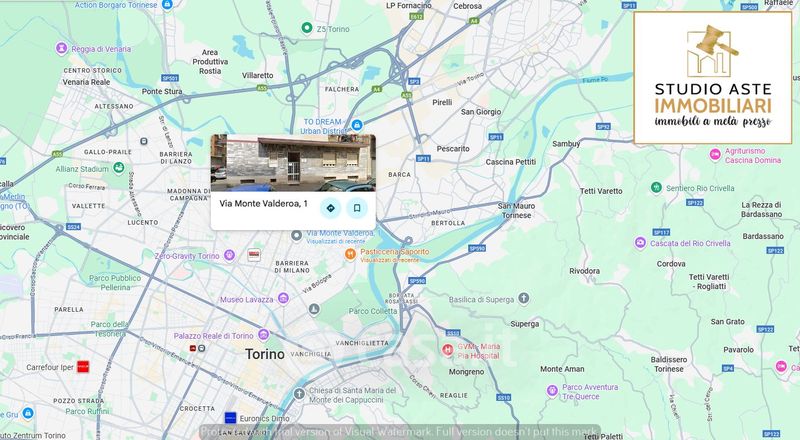The height and width of the screenshot is (440, 800).
Task: Select the Cascata del Rio Crivella icon
Action: coord(640,242)
